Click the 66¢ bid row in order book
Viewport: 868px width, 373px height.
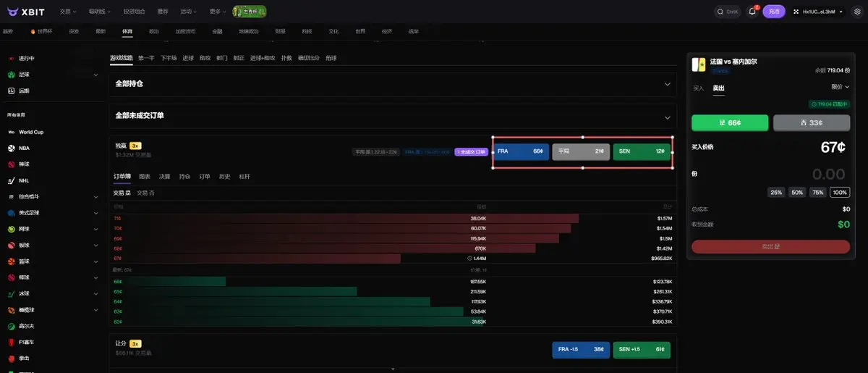click(393, 281)
